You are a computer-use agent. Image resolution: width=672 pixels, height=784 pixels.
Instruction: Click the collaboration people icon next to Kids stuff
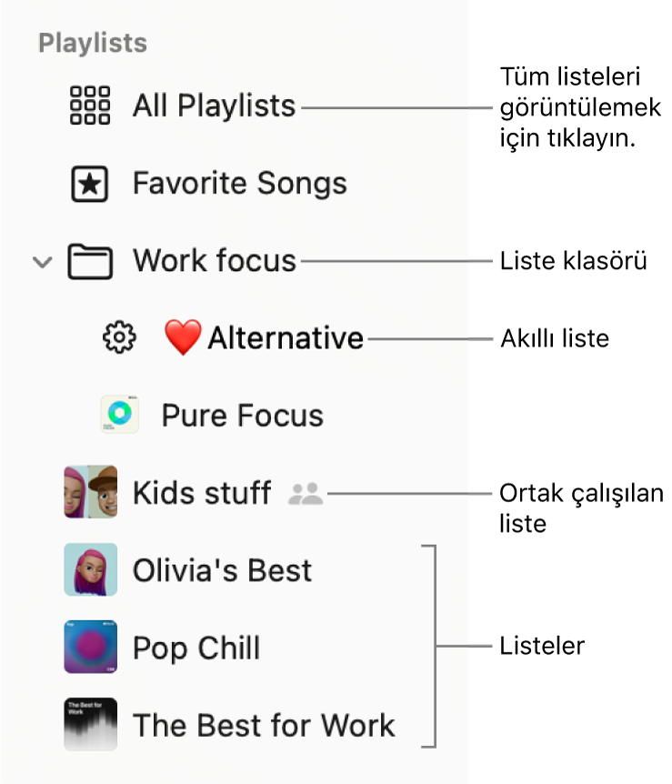(305, 492)
